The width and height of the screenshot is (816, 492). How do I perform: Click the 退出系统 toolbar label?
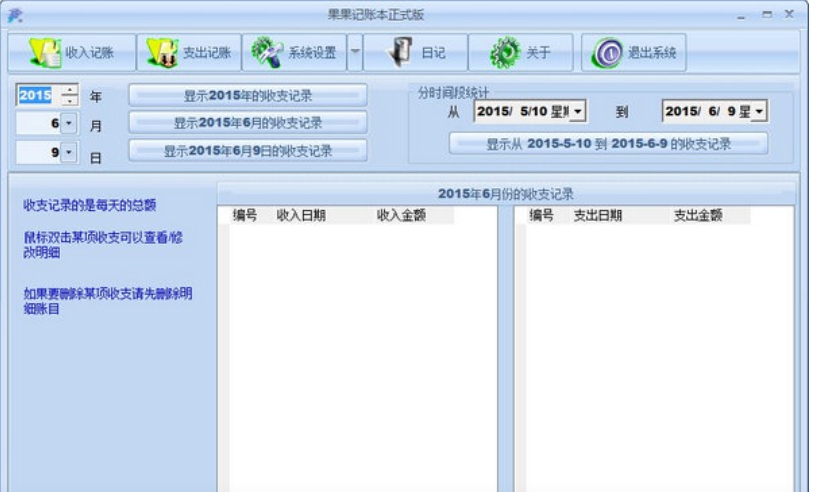pos(652,53)
